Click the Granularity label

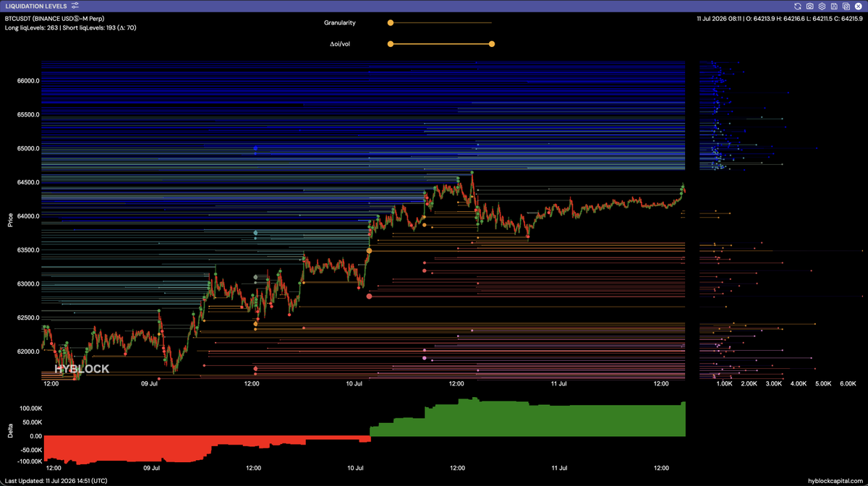[339, 23]
